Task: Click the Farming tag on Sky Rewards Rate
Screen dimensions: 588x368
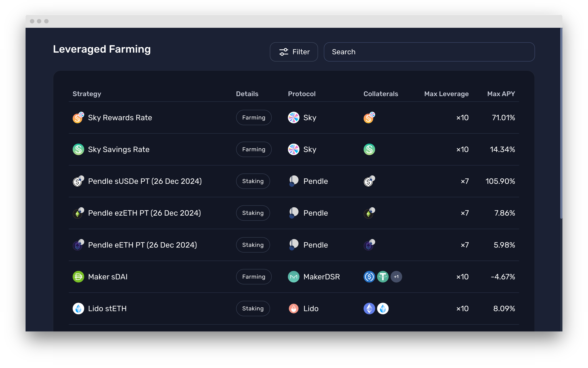Action: coord(253,118)
